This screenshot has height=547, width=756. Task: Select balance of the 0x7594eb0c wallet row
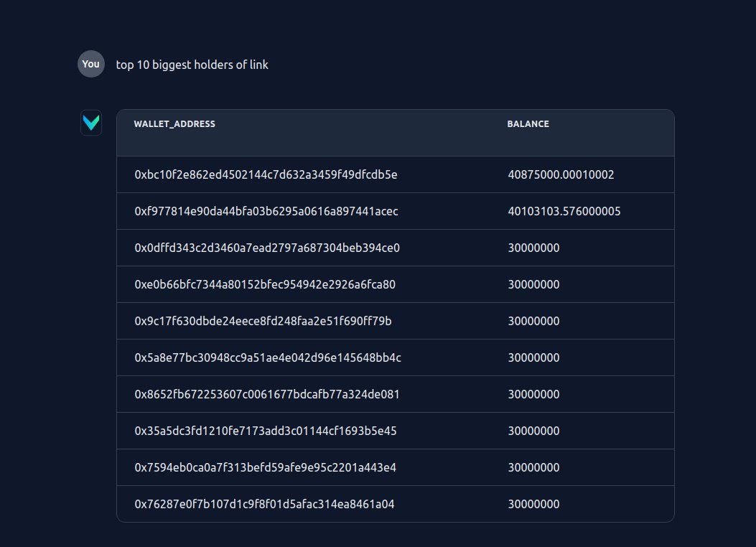point(533,467)
